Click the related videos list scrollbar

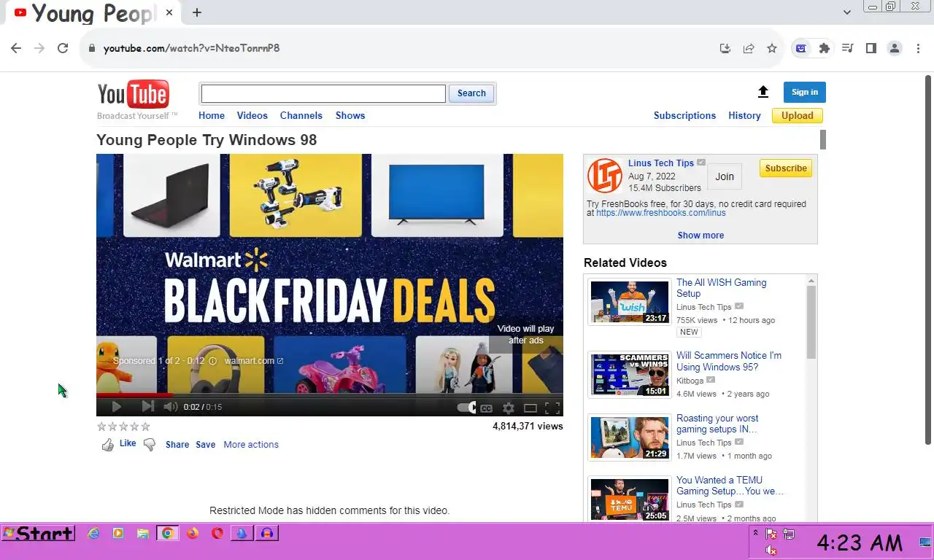click(x=811, y=322)
